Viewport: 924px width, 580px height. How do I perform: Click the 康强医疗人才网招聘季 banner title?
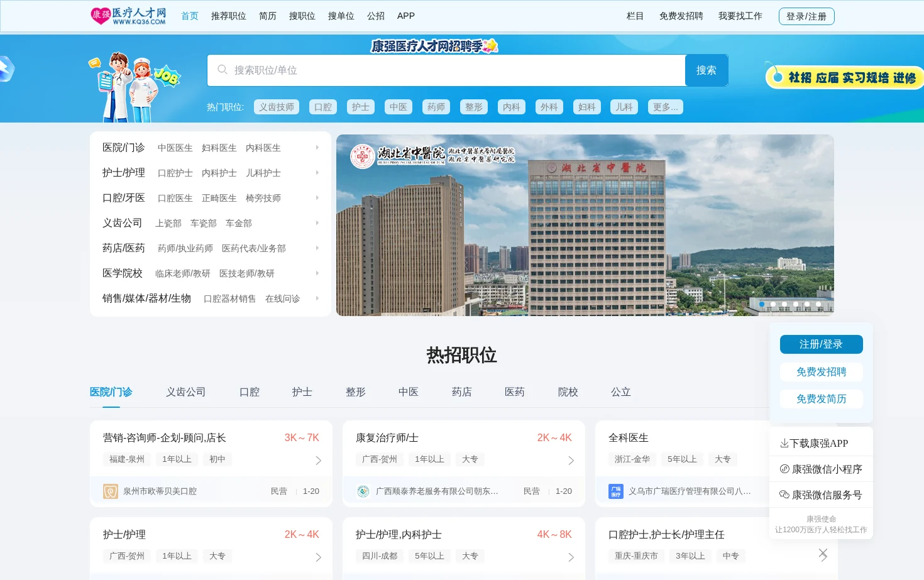click(434, 46)
